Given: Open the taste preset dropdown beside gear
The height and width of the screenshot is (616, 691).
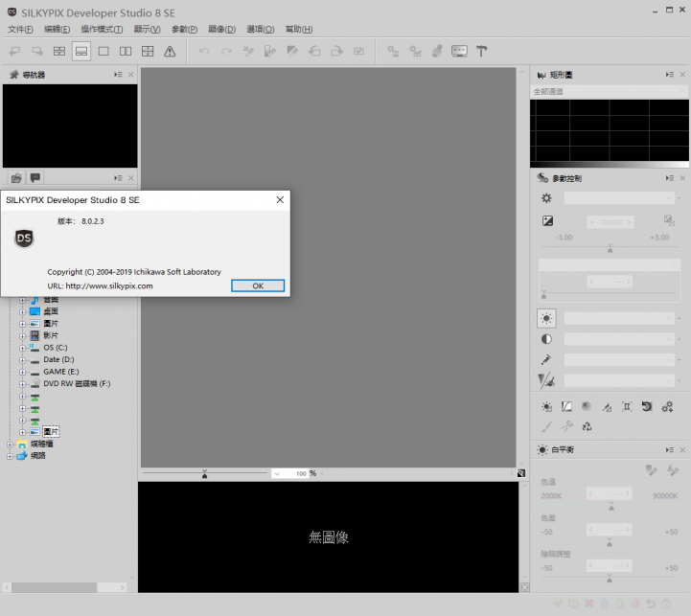Looking at the screenshot, I should tap(619, 198).
